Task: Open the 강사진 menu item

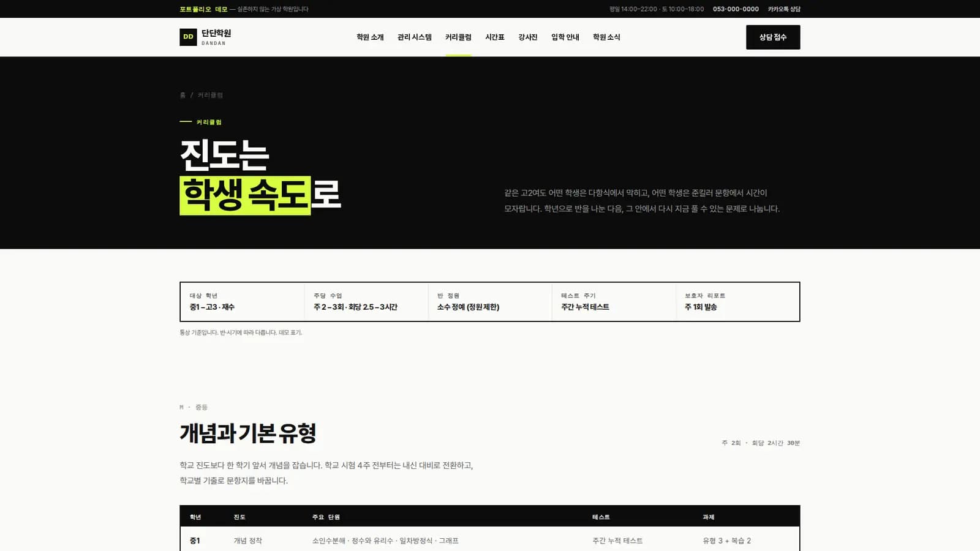Action: tap(528, 37)
